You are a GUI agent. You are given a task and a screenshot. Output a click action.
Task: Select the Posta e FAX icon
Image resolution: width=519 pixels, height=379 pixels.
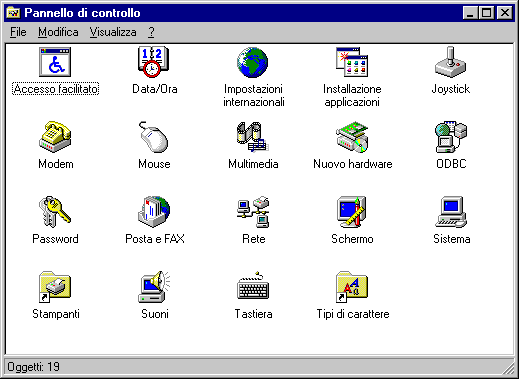click(x=154, y=212)
